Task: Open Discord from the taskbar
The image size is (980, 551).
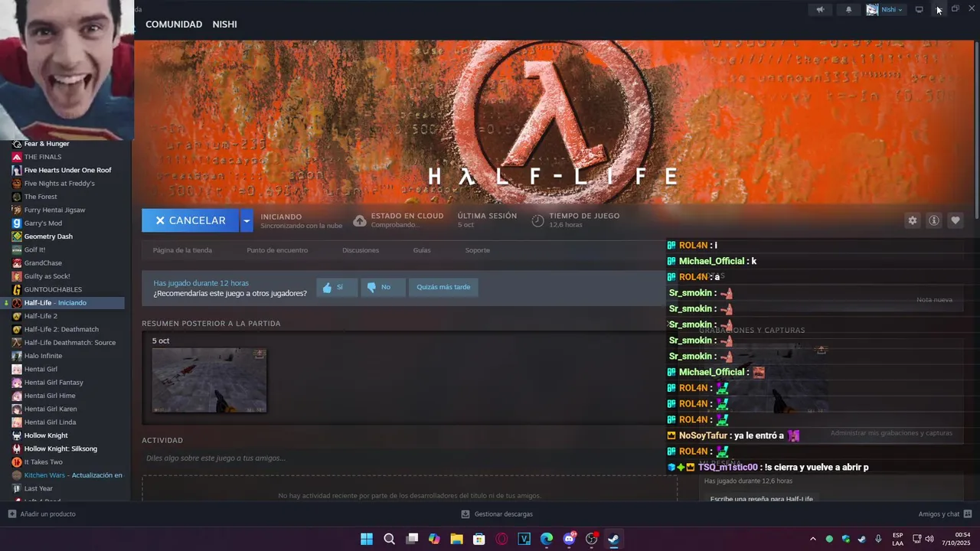Action: (569, 539)
